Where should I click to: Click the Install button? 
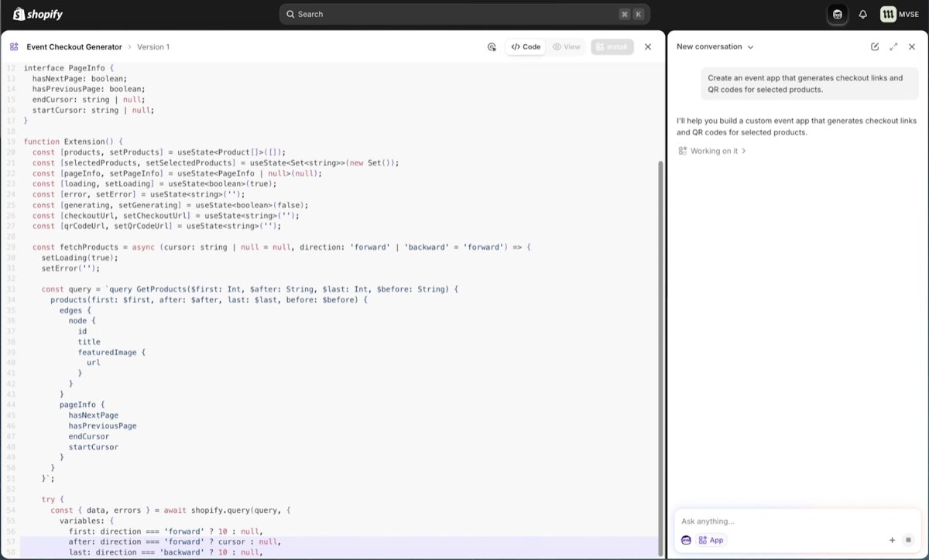point(612,47)
